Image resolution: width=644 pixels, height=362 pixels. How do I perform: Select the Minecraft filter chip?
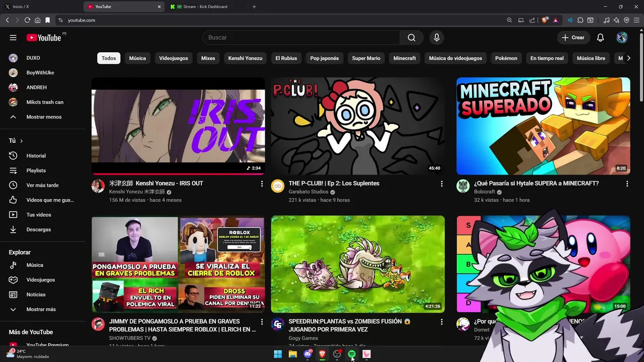pyautogui.click(x=405, y=58)
